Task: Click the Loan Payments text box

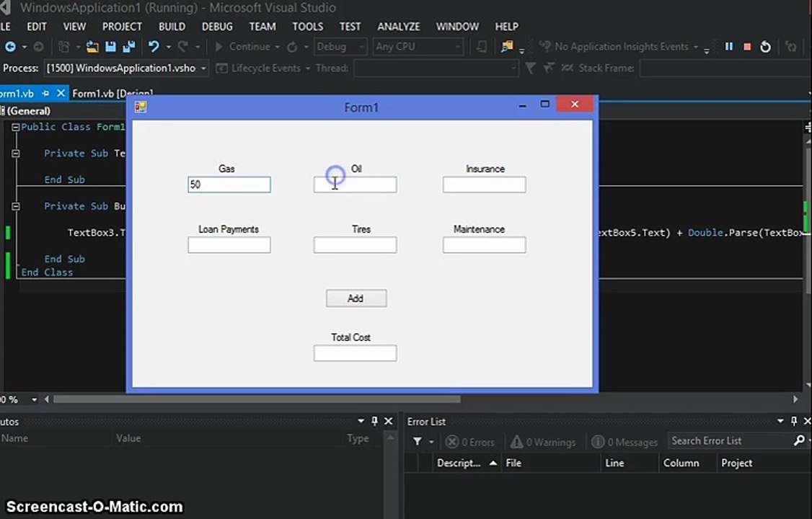Action: 229,245
